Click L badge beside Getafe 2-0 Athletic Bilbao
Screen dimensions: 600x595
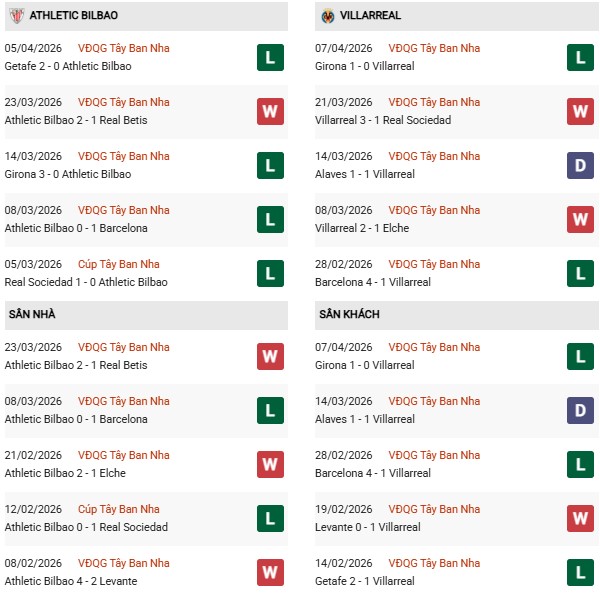[x=270, y=57]
